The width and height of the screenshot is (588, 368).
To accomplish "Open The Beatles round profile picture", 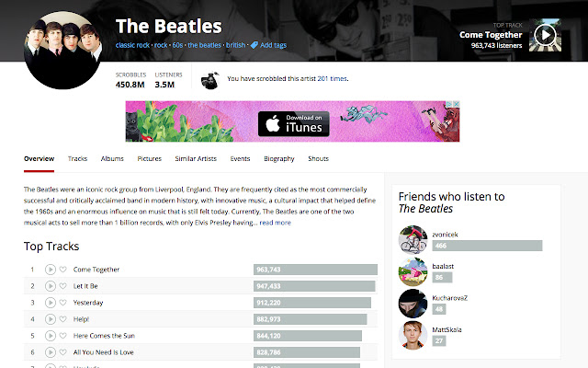I will point(63,50).
